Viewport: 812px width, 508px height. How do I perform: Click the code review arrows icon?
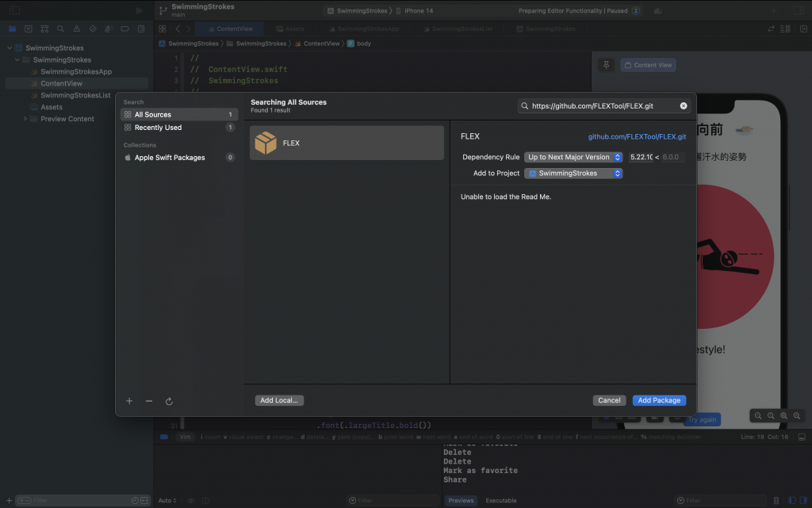click(x=771, y=29)
